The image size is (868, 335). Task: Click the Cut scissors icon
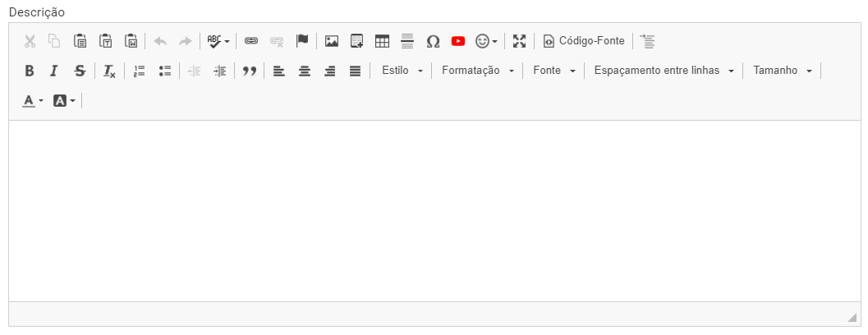(x=30, y=41)
